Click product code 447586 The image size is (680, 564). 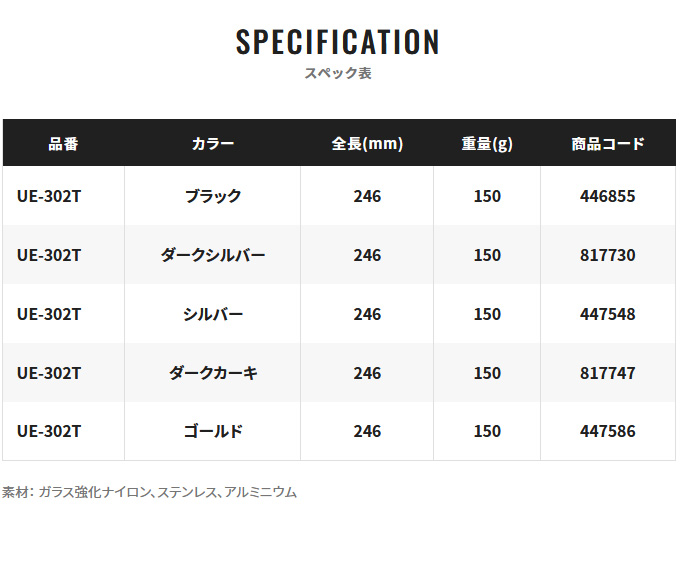tap(608, 432)
